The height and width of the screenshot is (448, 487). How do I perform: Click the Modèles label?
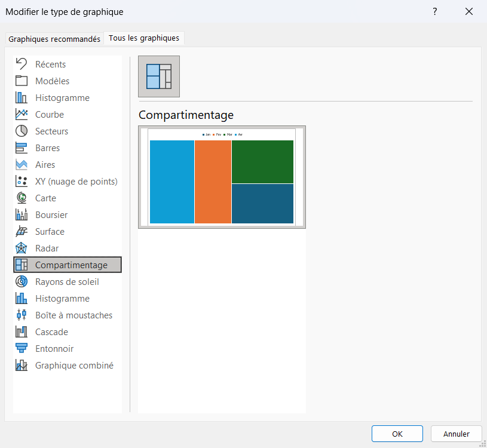point(52,81)
